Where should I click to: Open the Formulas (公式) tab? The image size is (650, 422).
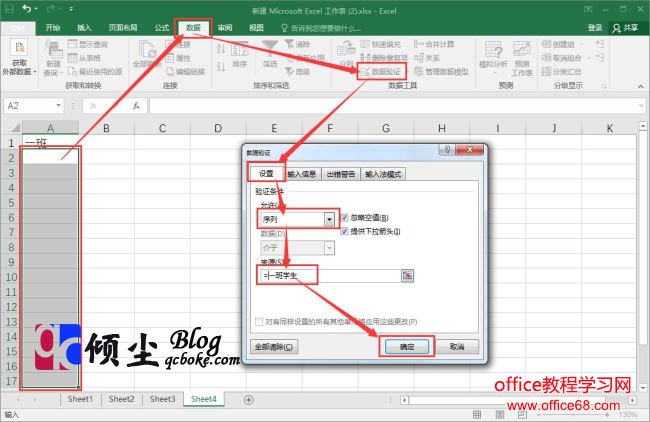point(162,28)
